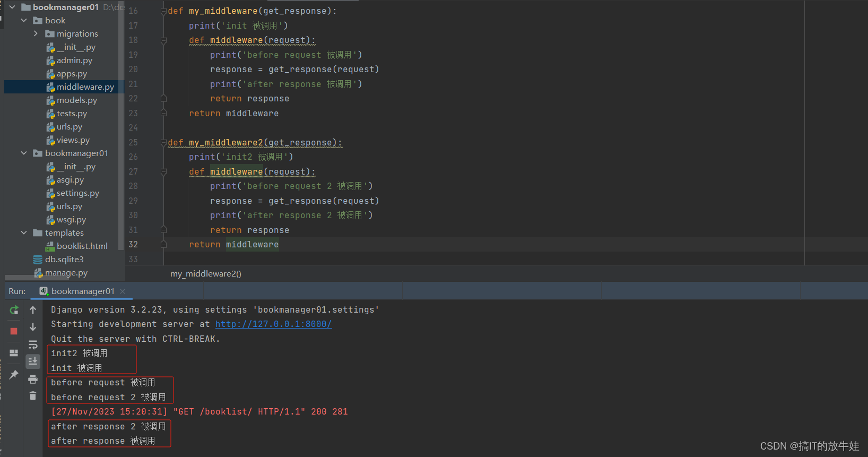Screen dimensions: 868x457
Task: Fold the my_middleware function at line 16
Action: (163, 11)
